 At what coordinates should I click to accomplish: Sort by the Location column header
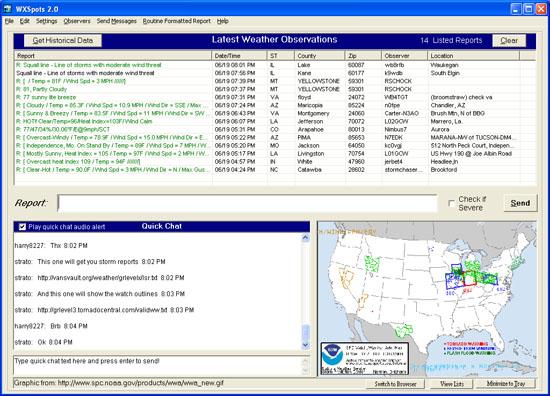[x=474, y=56]
